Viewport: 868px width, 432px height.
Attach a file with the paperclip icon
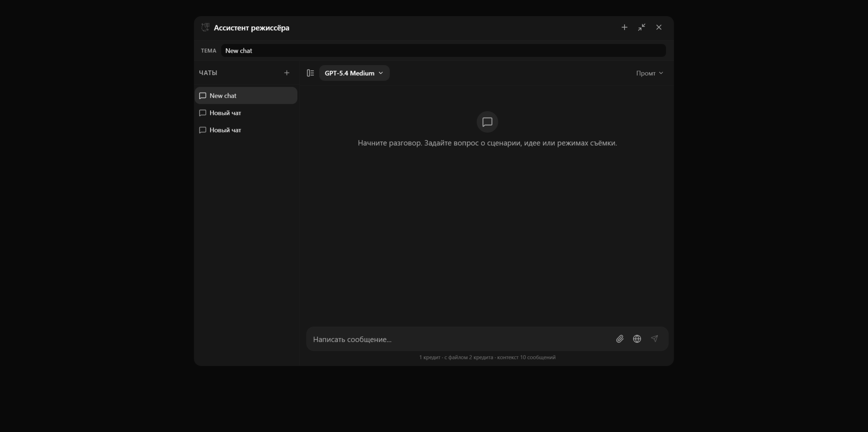620,339
